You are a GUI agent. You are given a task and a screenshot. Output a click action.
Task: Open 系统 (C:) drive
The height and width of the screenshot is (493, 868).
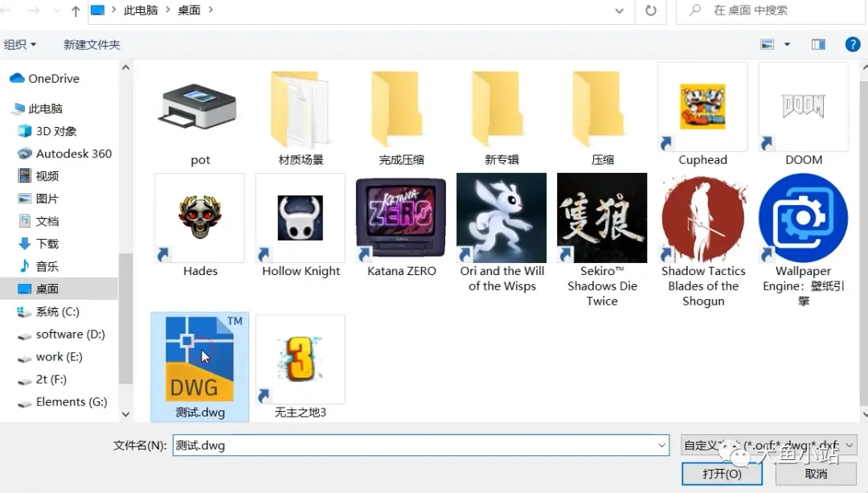point(58,312)
